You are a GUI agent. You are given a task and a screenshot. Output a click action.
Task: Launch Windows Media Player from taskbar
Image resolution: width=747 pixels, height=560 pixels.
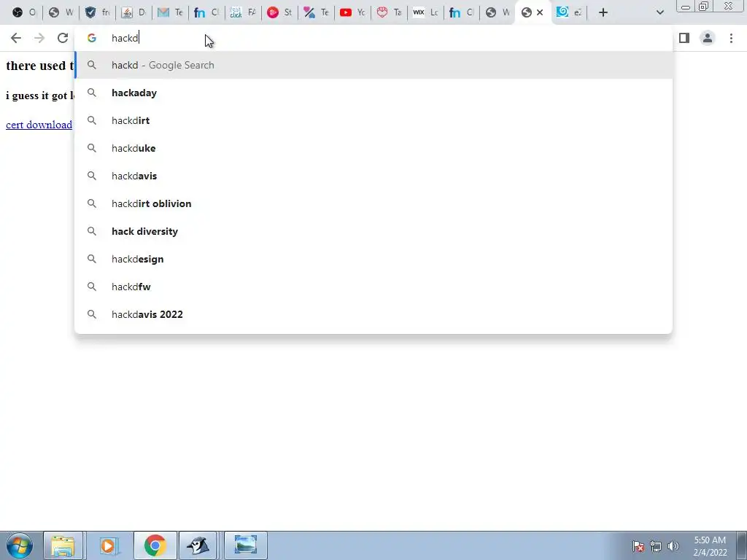109,545
